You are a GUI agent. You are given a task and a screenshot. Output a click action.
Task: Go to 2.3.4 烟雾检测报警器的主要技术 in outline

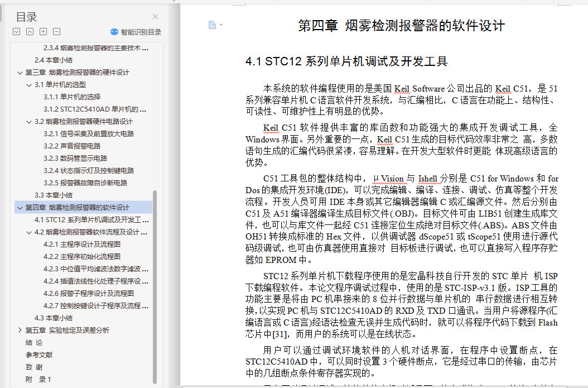coord(96,48)
